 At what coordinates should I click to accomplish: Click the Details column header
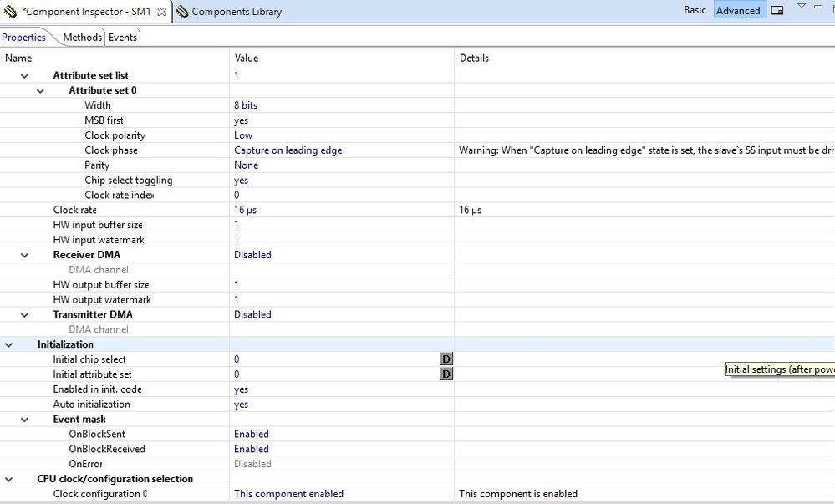(474, 58)
